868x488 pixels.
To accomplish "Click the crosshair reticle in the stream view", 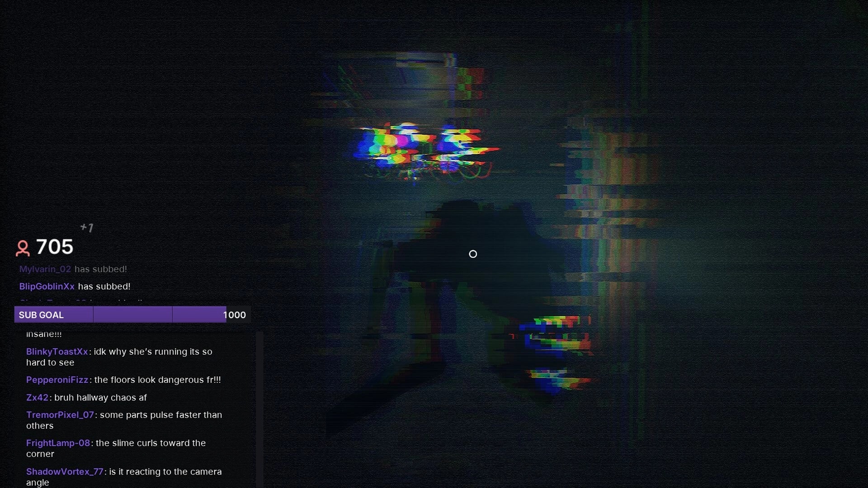I will [x=473, y=254].
